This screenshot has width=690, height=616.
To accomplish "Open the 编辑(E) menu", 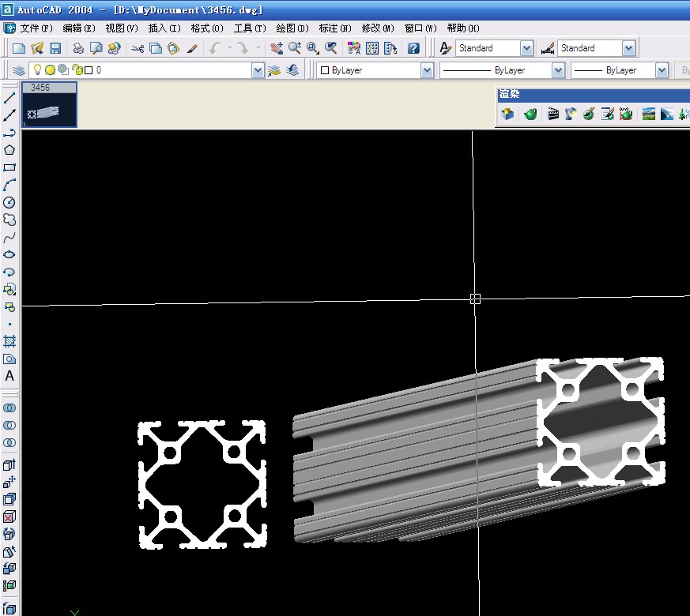I will (79, 28).
